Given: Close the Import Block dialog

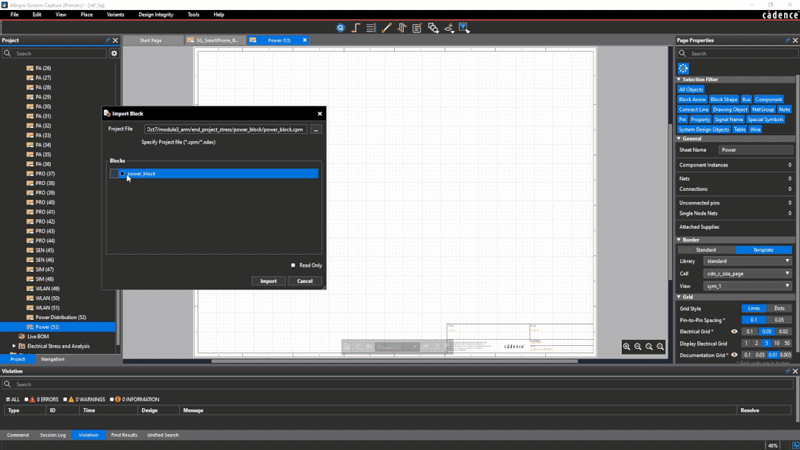Looking at the screenshot, I should (x=320, y=114).
